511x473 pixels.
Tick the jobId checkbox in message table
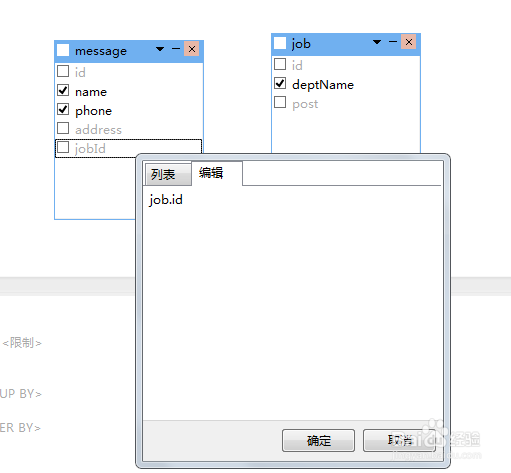63,147
